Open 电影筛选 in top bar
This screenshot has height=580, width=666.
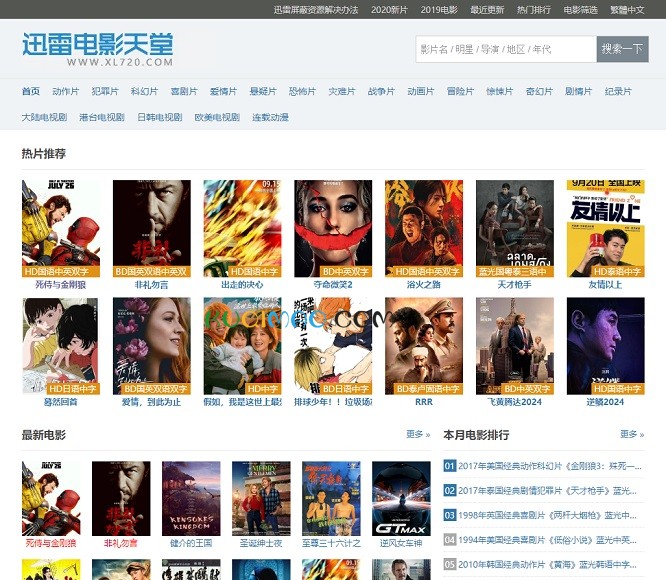[580, 10]
